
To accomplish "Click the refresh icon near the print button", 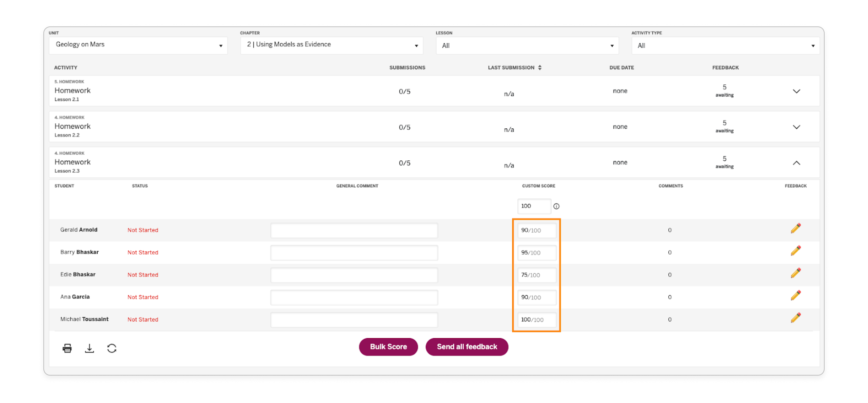I will point(112,348).
